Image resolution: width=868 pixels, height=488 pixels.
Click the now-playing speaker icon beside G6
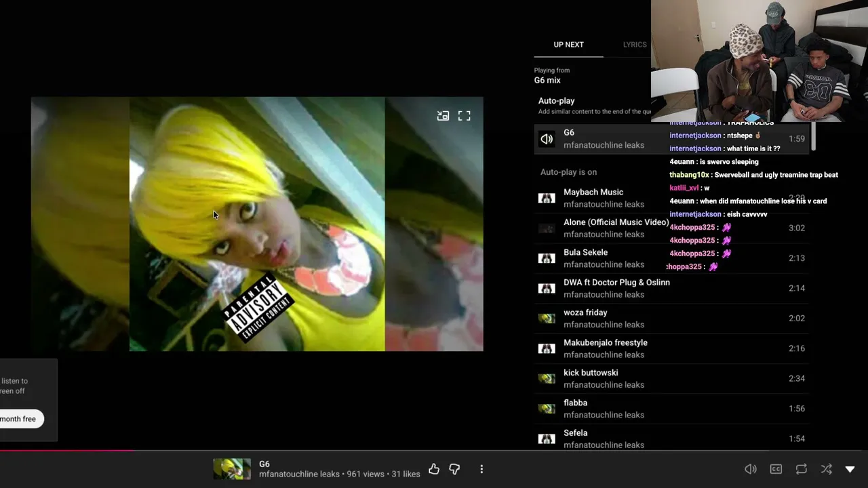[547, 139]
